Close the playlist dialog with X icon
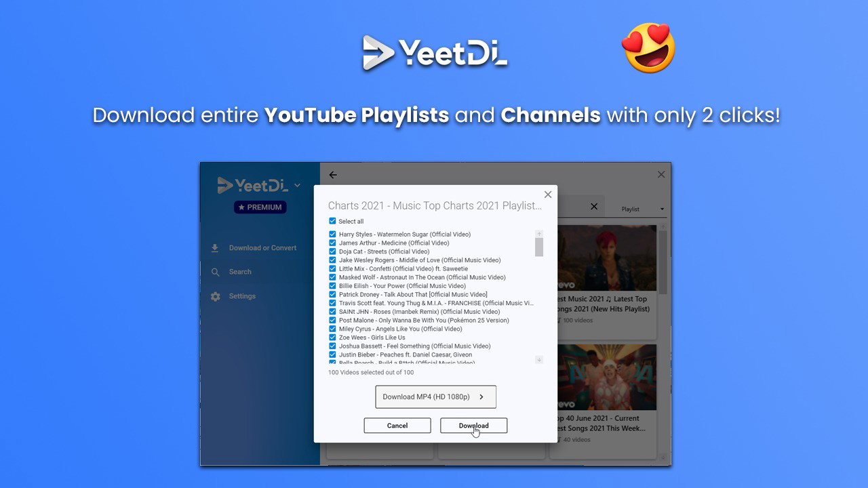 point(548,195)
